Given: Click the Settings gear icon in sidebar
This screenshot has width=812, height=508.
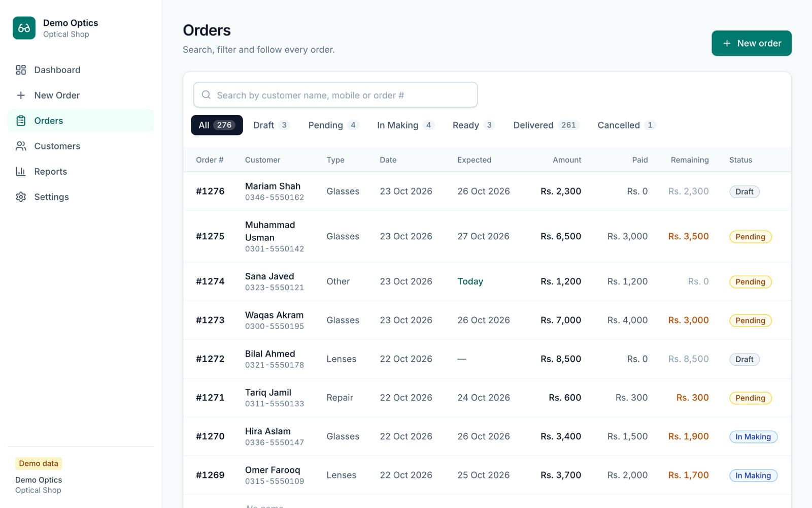Looking at the screenshot, I should click(x=21, y=197).
